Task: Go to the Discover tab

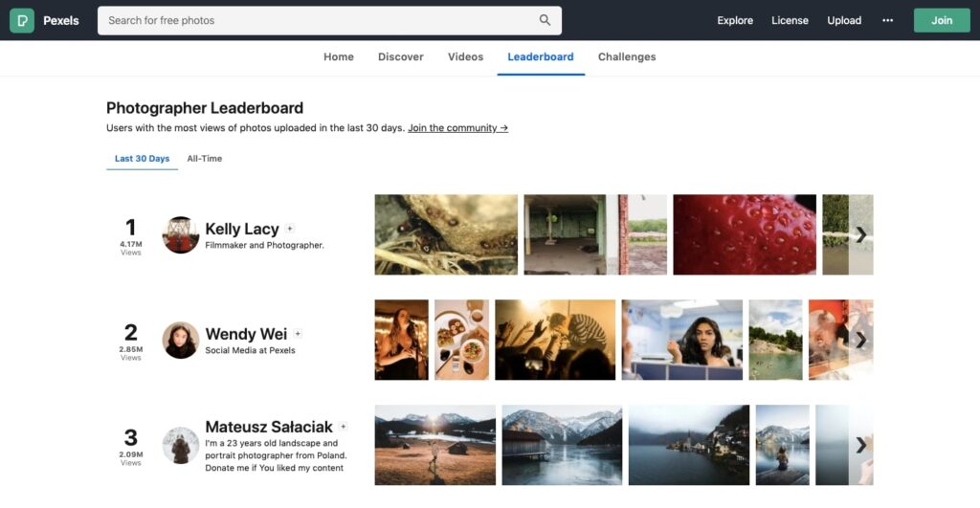Action: (400, 57)
